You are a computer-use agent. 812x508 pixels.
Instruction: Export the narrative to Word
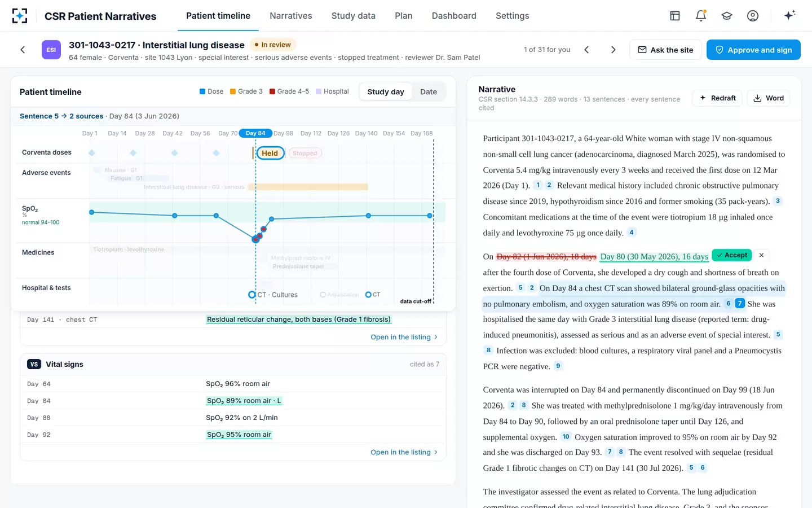click(769, 98)
